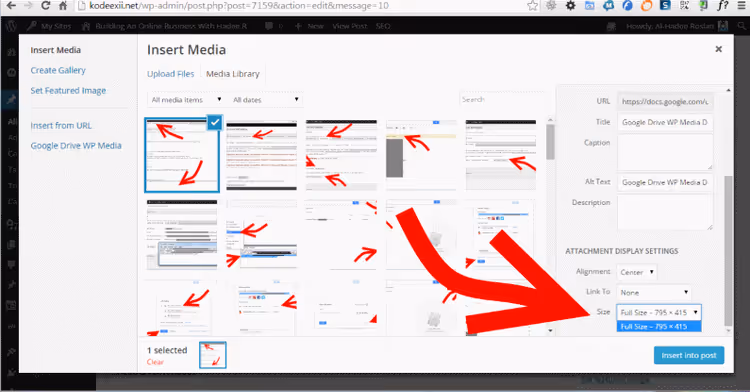
Task: Select Insert from URL
Action: [61, 125]
